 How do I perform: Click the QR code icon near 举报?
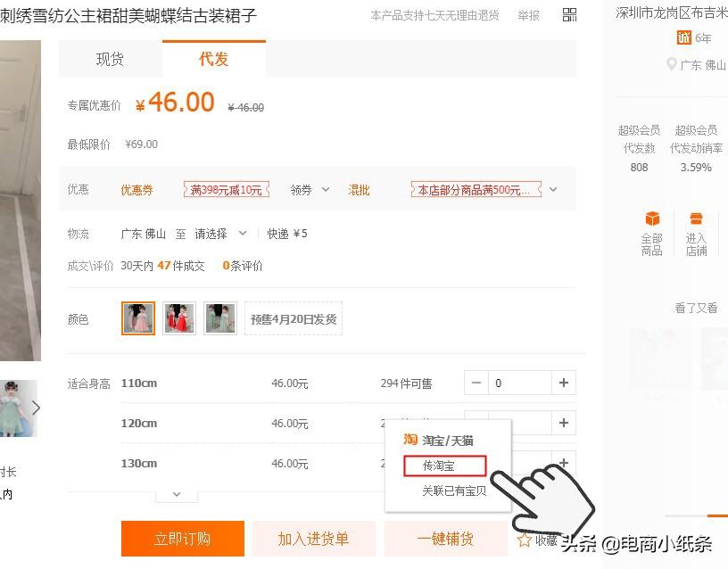(x=569, y=15)
